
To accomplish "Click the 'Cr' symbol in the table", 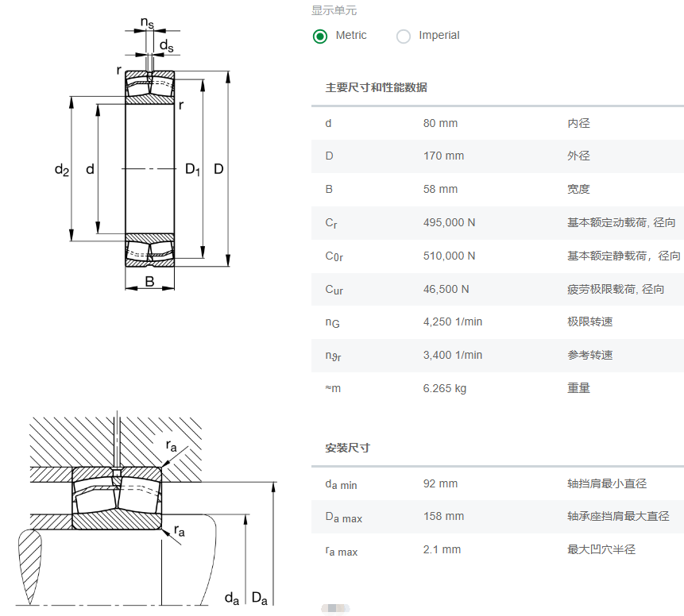I will (331, 223).
